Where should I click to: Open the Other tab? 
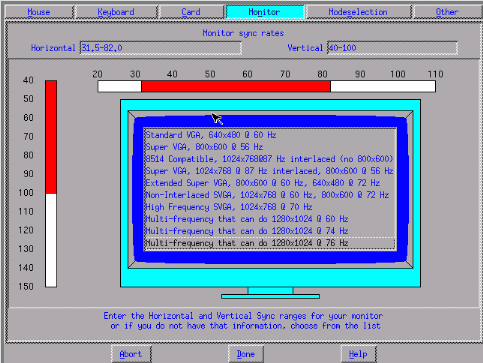pos(447,12)
